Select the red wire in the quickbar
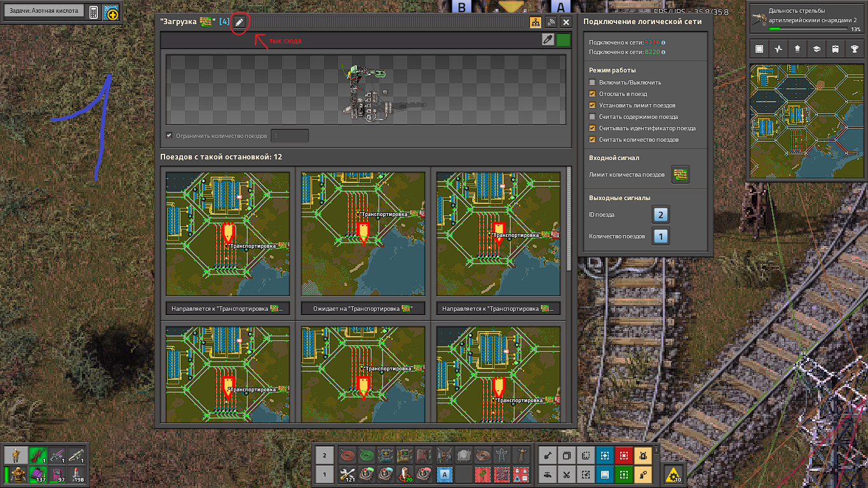This screenshot has height=488, width=868. (x=347, y=456)
